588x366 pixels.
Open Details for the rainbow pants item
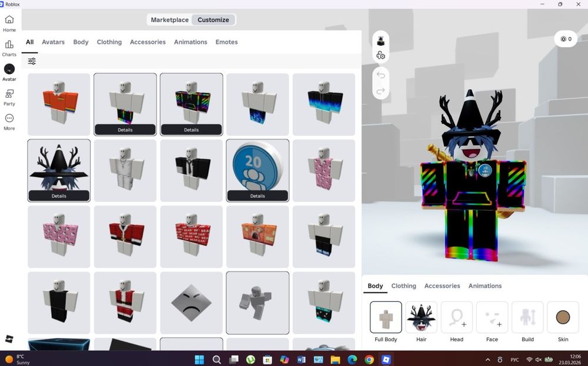(x=125, y=130)
